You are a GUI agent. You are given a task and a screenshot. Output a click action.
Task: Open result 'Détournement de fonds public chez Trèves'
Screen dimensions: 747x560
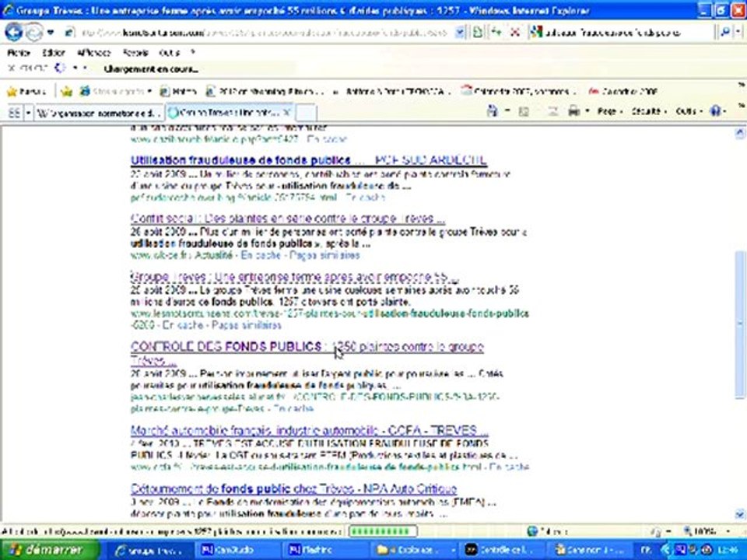294,489
